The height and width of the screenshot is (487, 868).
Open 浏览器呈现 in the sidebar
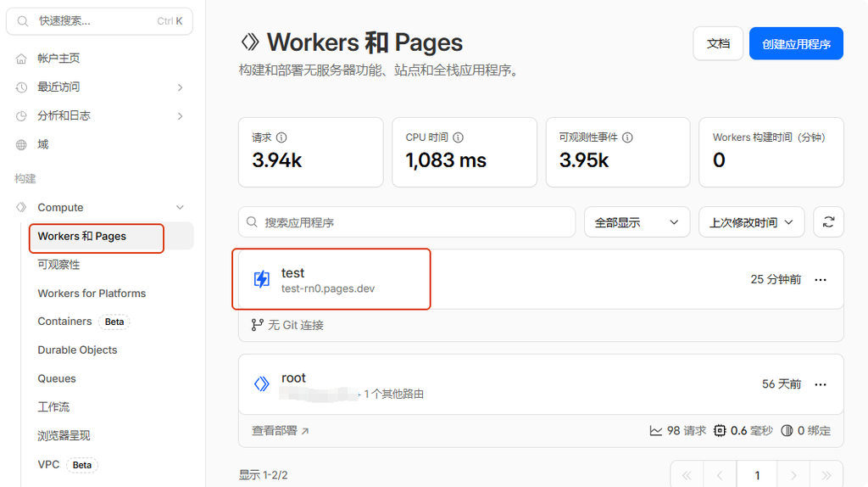[x=64, y=436]
